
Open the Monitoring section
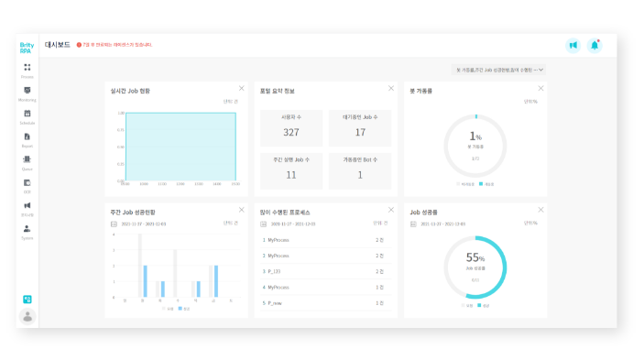point(27,93)
